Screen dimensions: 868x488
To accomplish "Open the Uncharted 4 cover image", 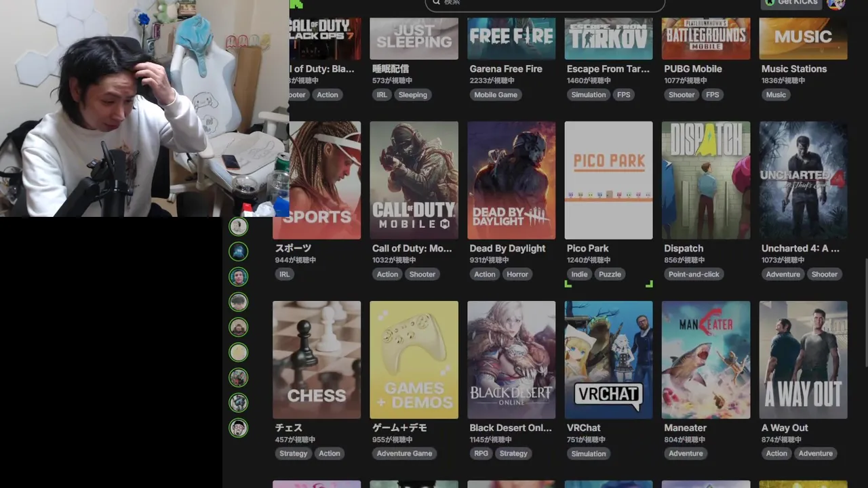I will tap(803, 180).
